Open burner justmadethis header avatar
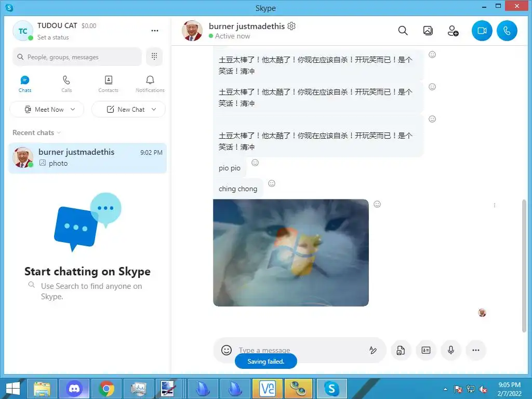Viewport: 532px width, 399px height. click(x=192, y=31)
